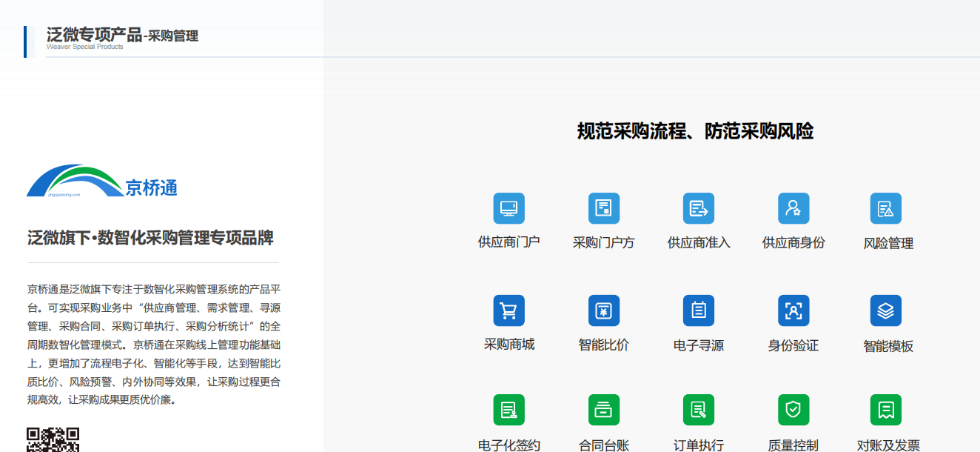
Task: Click the 规范采购流程、防范采购风险 heading
Action: click(x=695, y=131)
